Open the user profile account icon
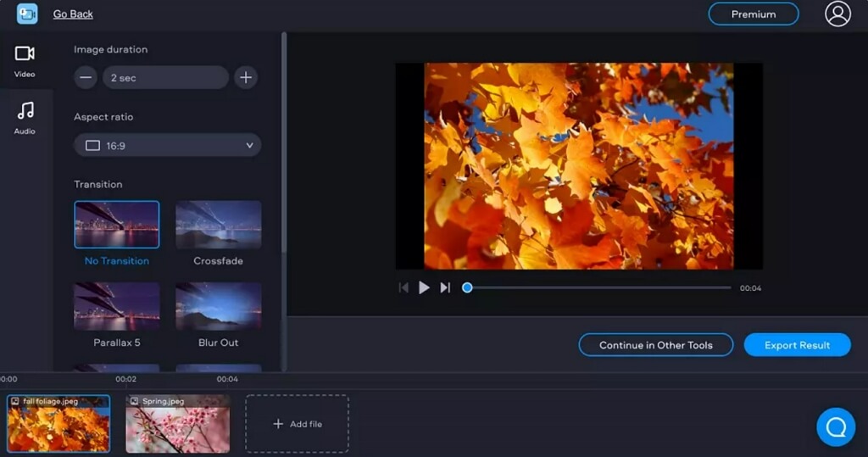Image resolution: width=868 pixels, height=457 pixels. coord(837,14)
